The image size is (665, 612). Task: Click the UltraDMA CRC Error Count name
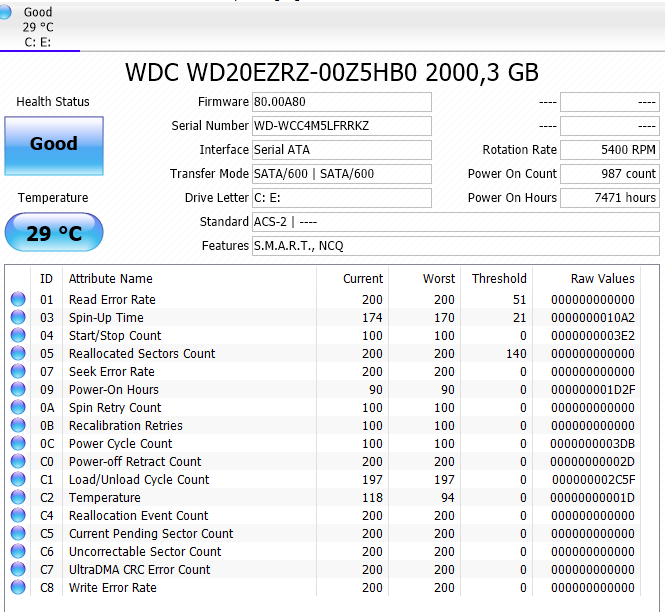tap(140, 570)
